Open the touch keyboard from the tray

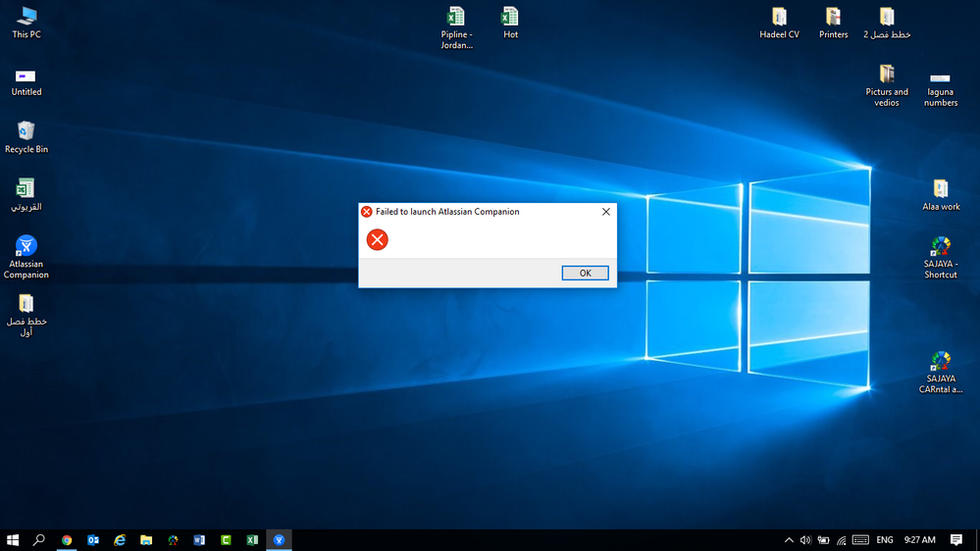point(860,540)
